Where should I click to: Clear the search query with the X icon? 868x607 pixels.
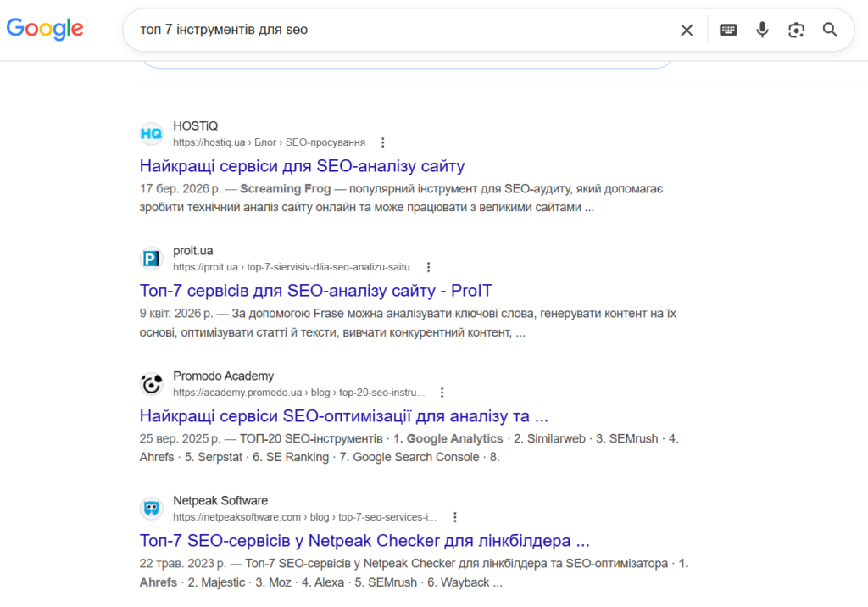pos(687,30)
